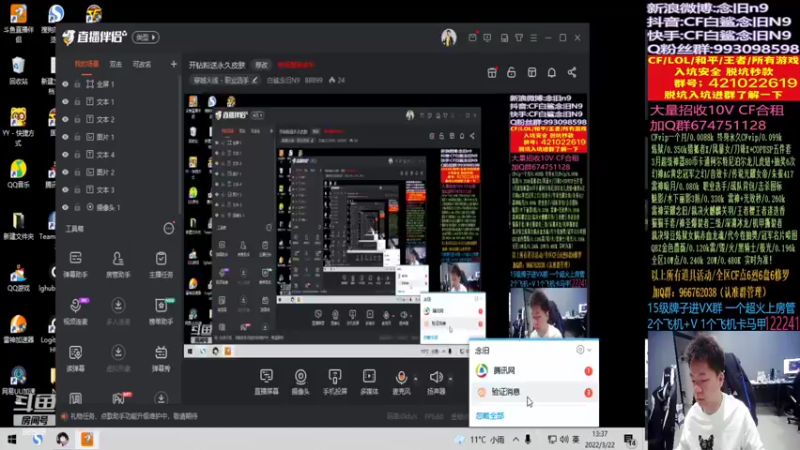The height and width of the screenshot is (450, 800).
Task: Click the webcam thumbnail at right edge
Action: click(722, 390)
